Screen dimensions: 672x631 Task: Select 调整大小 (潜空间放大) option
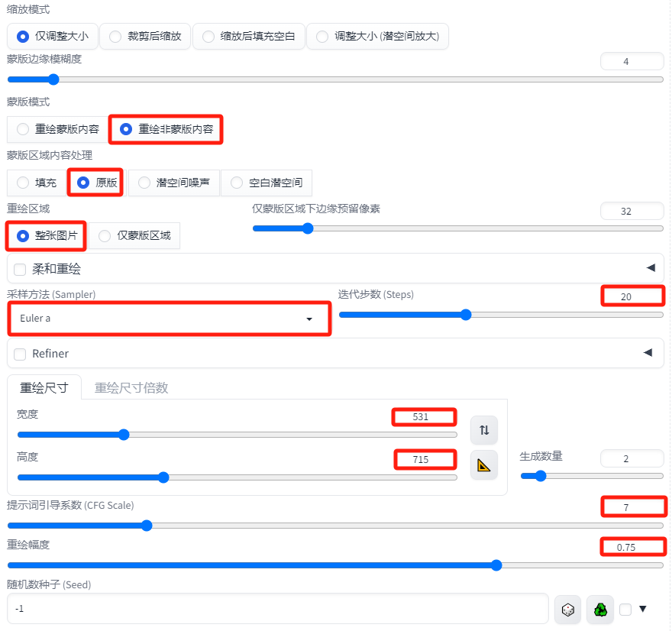[377, 37]
